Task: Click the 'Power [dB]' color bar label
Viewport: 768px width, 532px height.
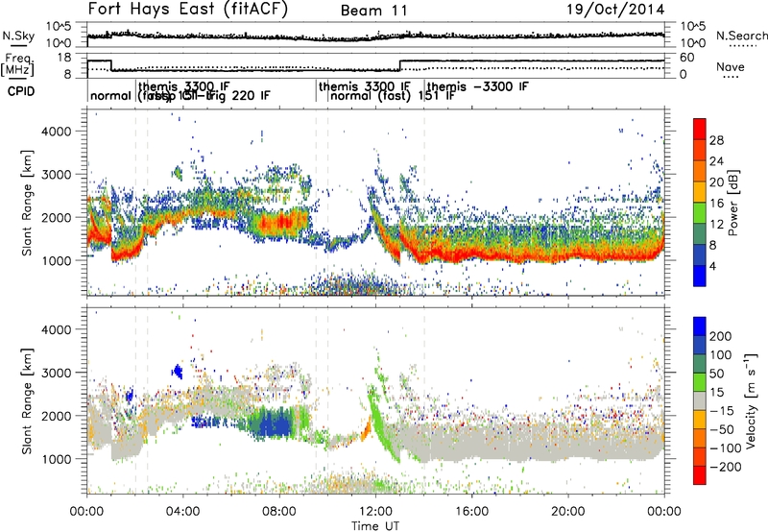Action: point(732,203)
